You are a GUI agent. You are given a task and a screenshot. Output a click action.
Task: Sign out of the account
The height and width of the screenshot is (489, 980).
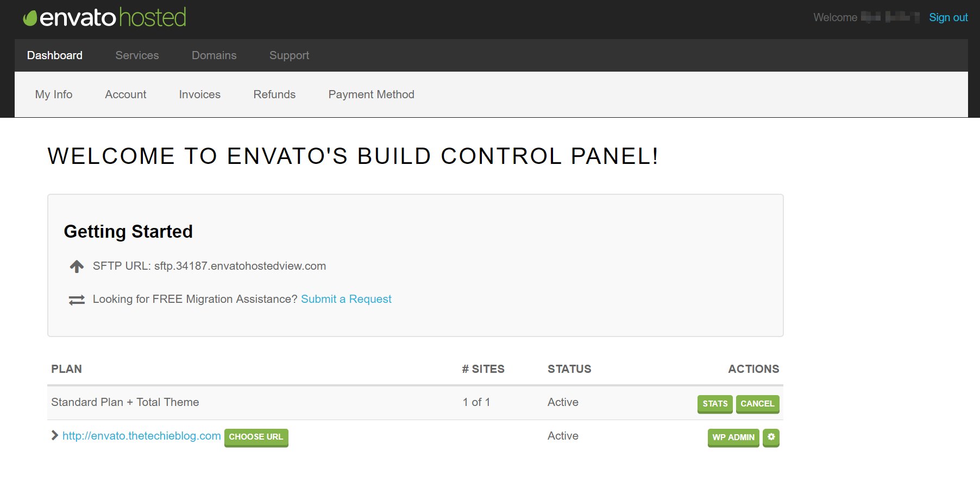point(948,17)
